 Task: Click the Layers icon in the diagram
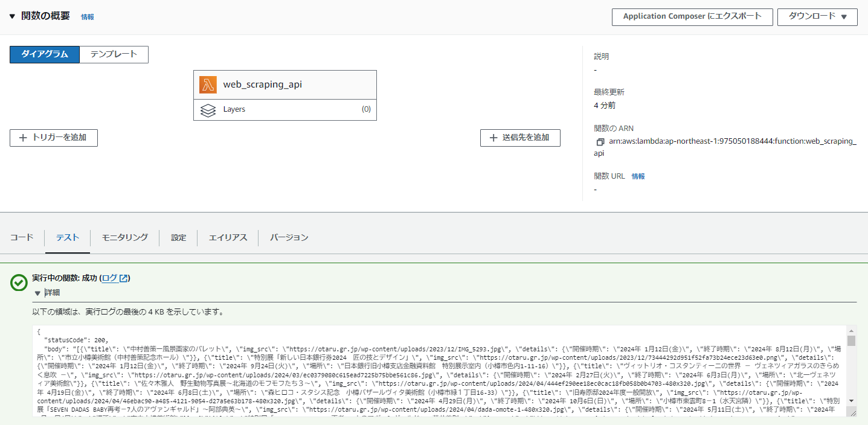coord(208,110)
